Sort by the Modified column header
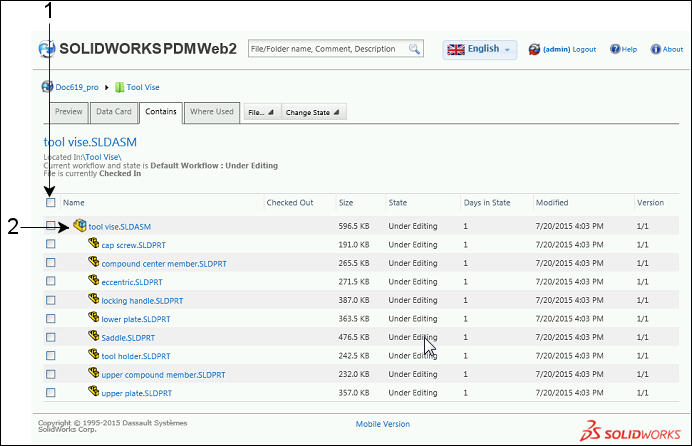The image size is (692, 446). click(552, 203)
